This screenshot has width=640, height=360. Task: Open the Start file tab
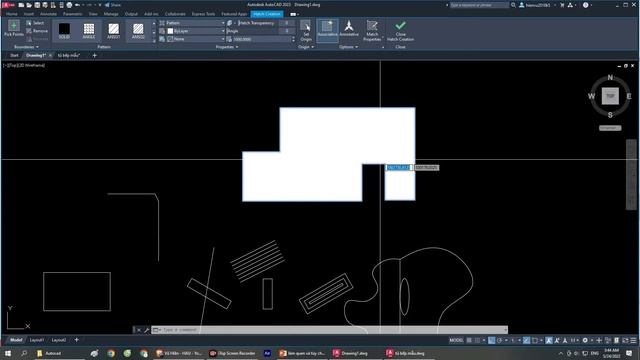[x=14, y=56]
